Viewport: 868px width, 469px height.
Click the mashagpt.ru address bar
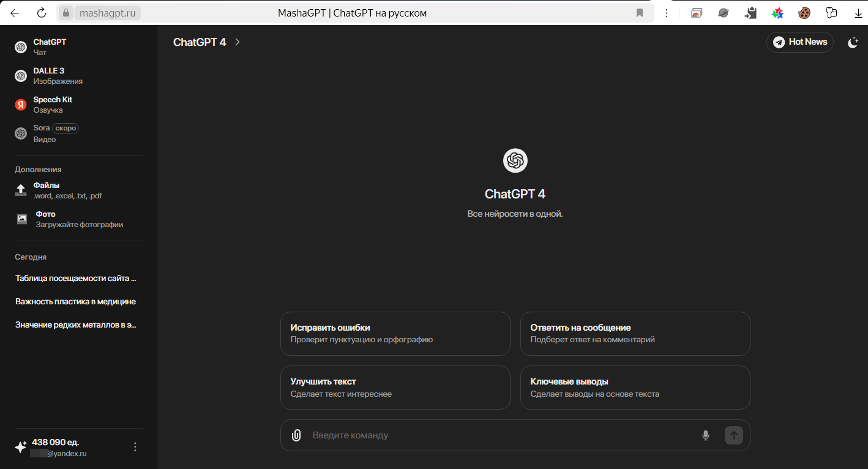pyautogui.click(x=108, y=13)
